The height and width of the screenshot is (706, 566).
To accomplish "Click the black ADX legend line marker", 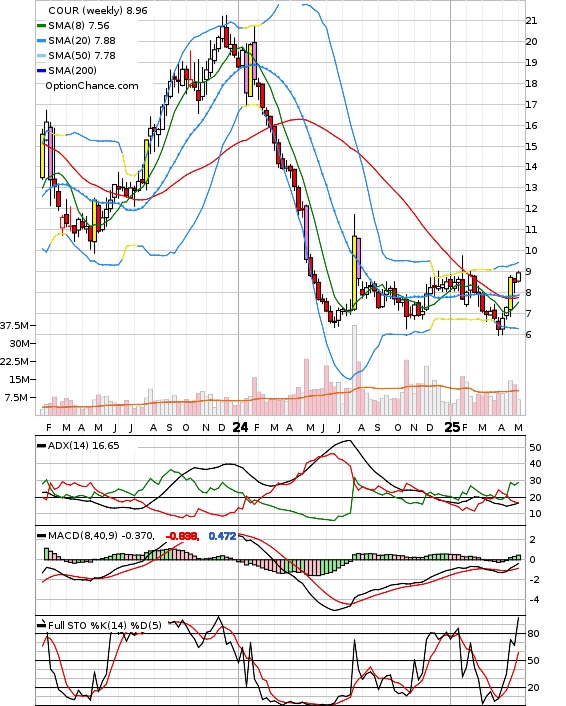I will tap(41, 446).
